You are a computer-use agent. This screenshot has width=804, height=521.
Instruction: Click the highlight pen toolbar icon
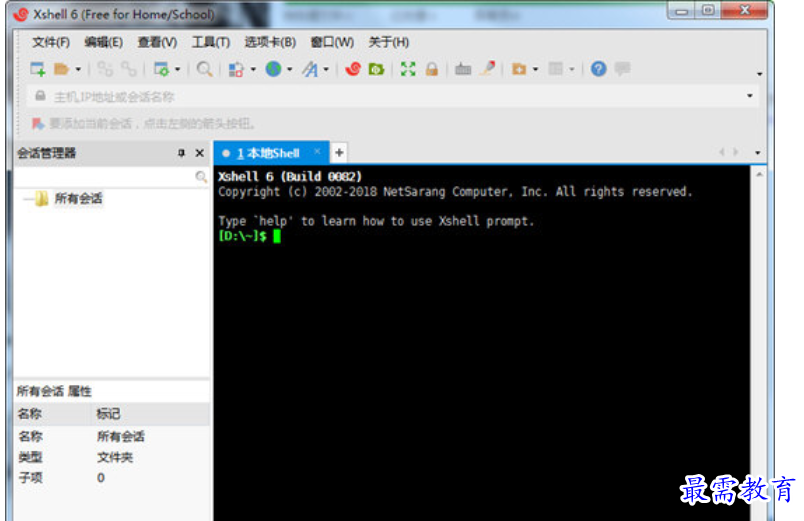(x=488, y=68)
